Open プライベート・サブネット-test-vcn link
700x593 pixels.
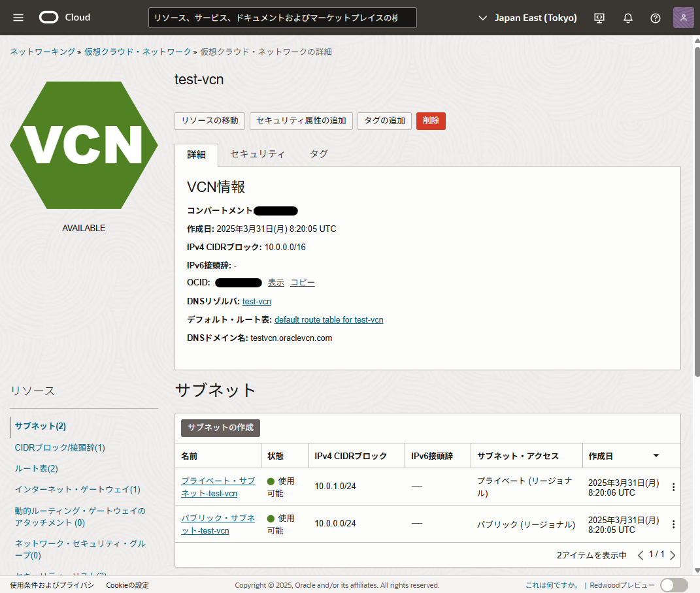point(218,487)
